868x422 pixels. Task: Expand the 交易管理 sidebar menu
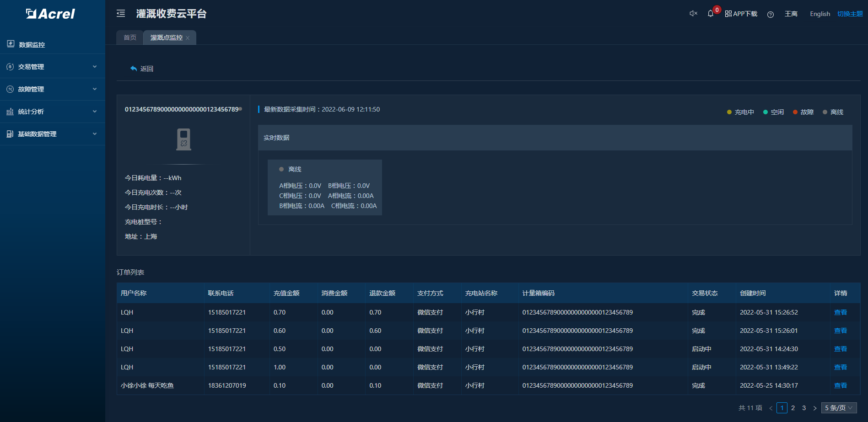[x=31, y=67]
